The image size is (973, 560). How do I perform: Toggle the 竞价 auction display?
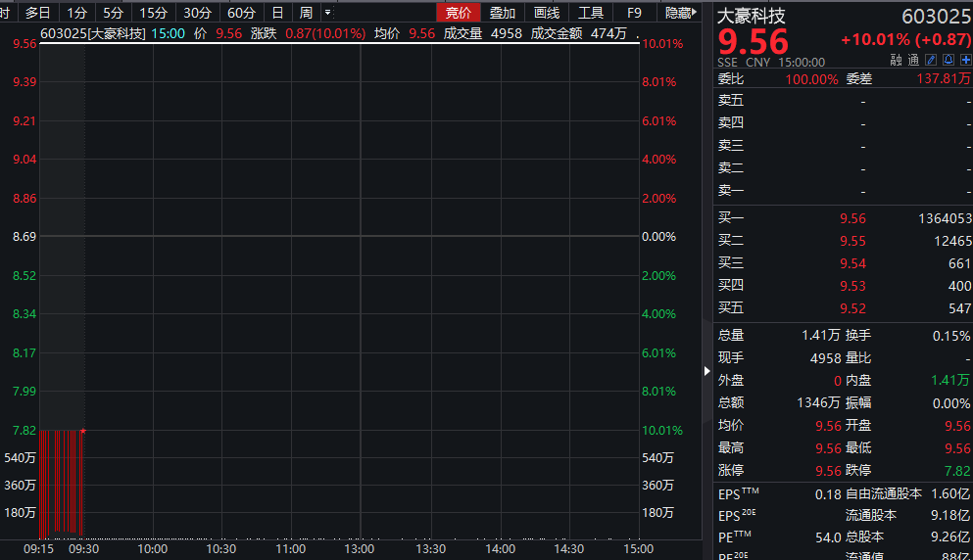(x=458, y=13)
